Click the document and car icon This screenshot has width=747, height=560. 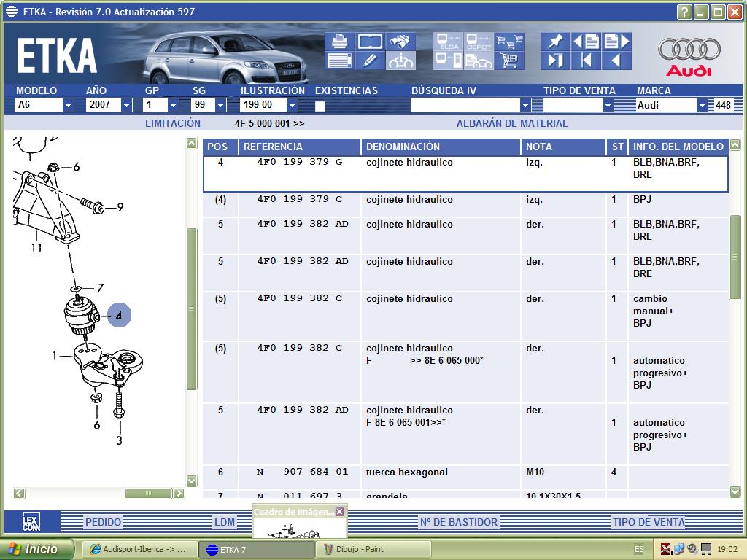click(x=479, y=61)
